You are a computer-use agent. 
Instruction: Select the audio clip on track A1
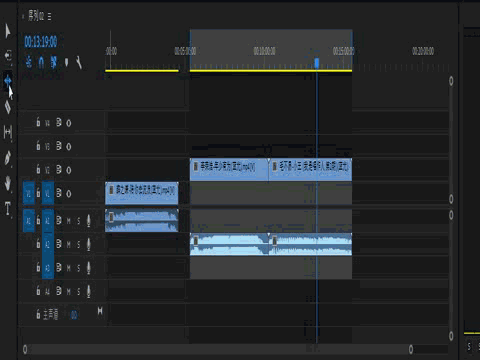[142, 220]
